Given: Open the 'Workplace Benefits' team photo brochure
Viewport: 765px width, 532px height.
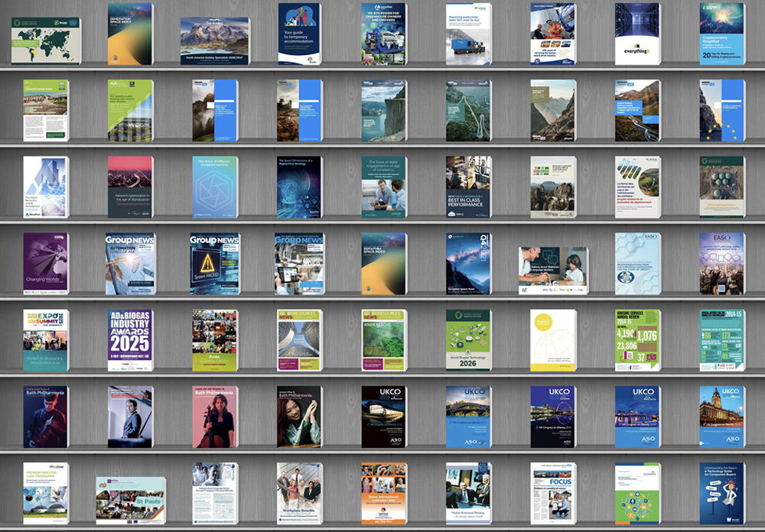Looking at the screenshot, I should point(300,494).
